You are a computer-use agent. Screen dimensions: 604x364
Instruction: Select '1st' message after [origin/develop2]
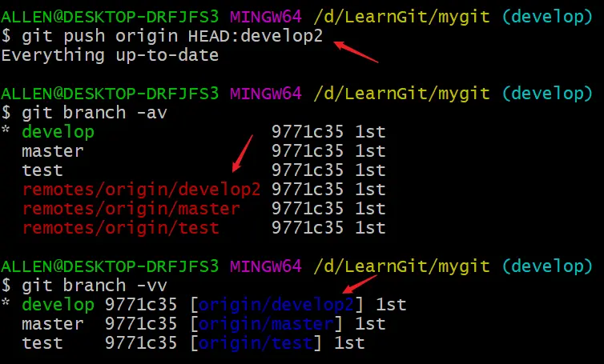tap(391, 305)
